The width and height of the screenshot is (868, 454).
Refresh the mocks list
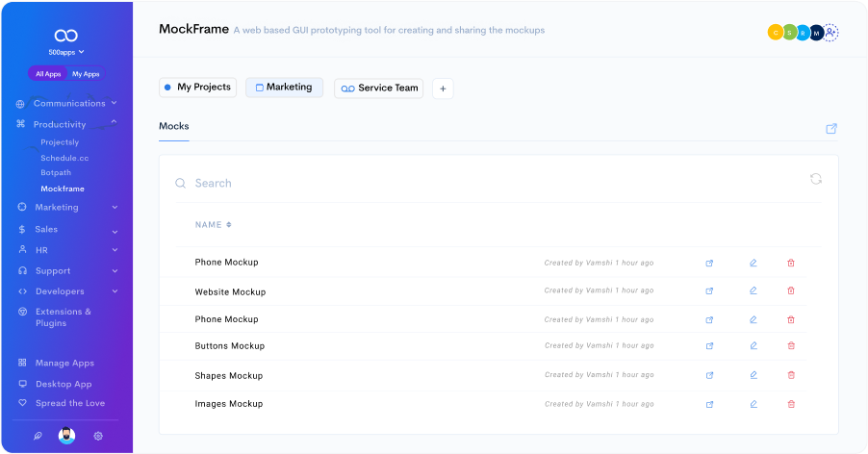(816, 179)
